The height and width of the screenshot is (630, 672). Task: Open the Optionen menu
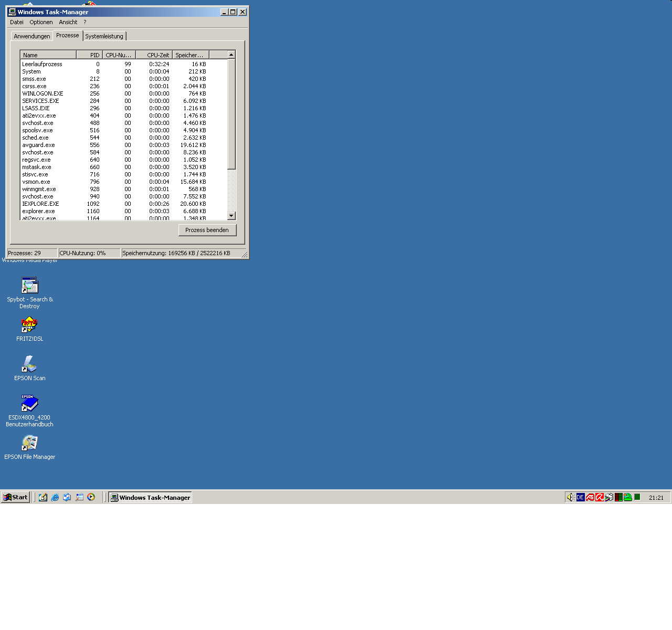[x=41, y=22]
